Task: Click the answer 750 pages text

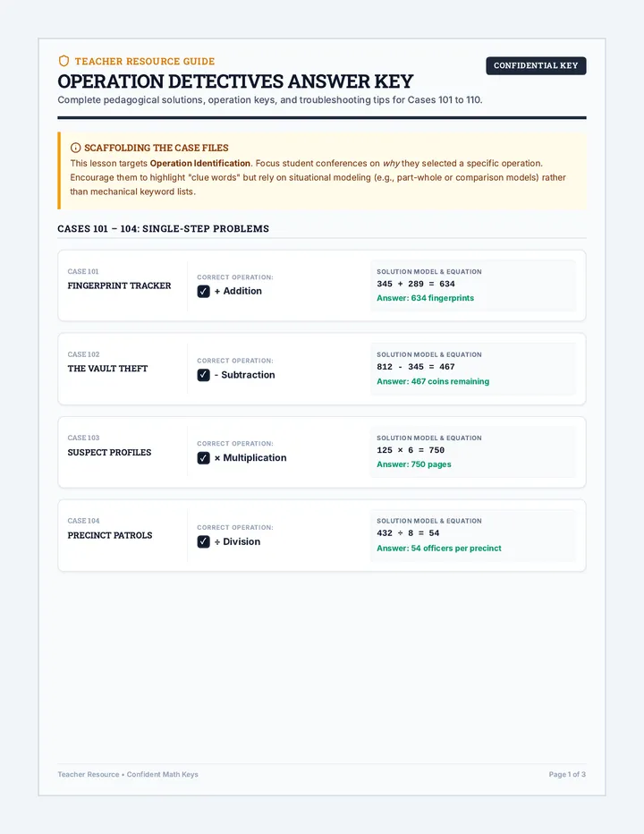Action: pyautogui.click(x=414, y=464)
